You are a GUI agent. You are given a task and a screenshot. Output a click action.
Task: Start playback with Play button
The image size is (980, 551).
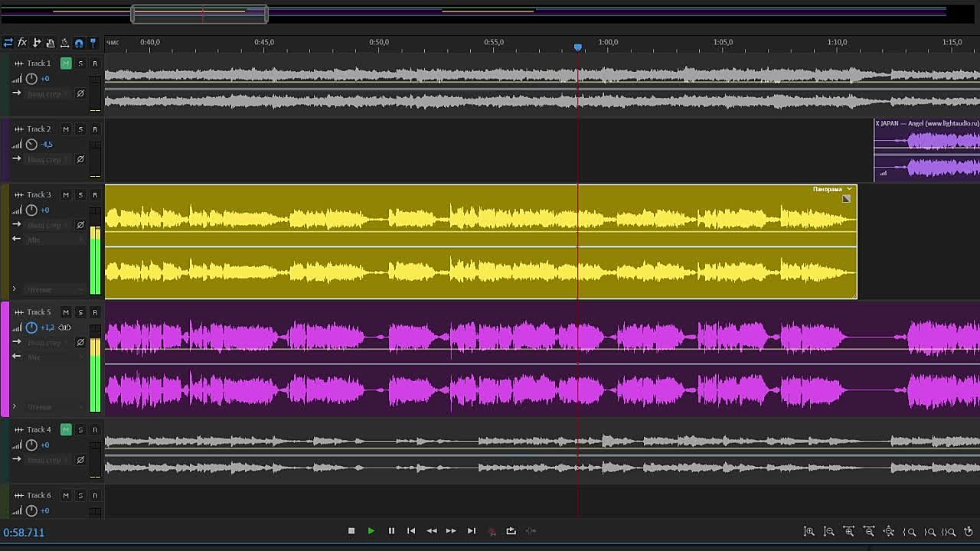(371, 531)
